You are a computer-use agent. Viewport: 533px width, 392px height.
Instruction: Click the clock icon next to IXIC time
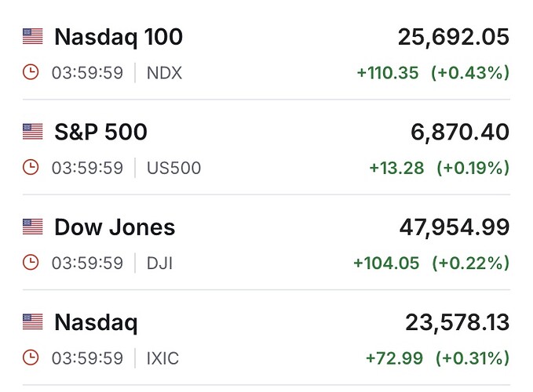pos(31,358)
